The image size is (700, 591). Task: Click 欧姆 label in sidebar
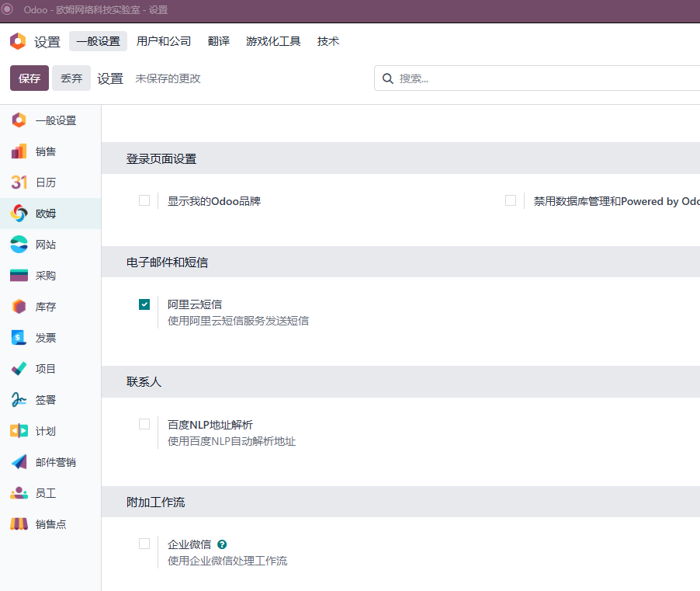(x=46, y=214)
